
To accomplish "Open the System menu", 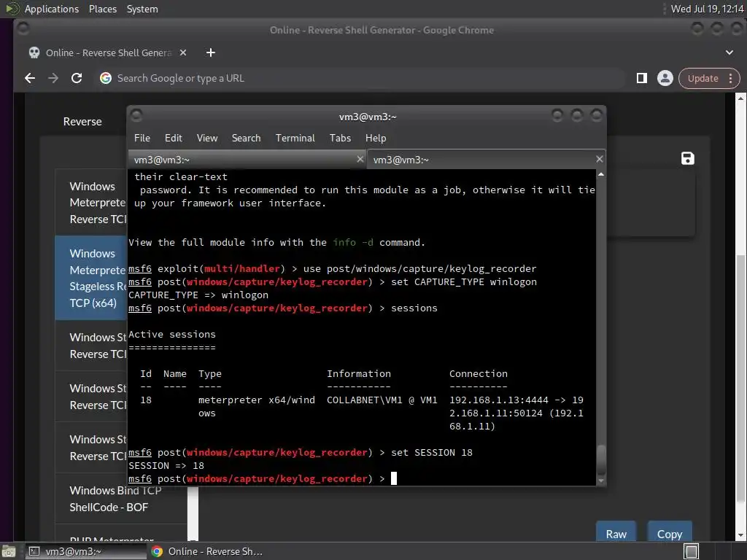I will click(142, 9).
